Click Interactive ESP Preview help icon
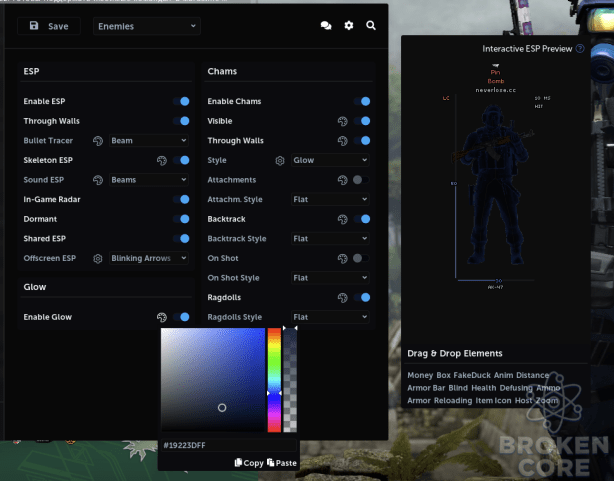The height and width of the screenshot is (481, 614). click(580, 49)
